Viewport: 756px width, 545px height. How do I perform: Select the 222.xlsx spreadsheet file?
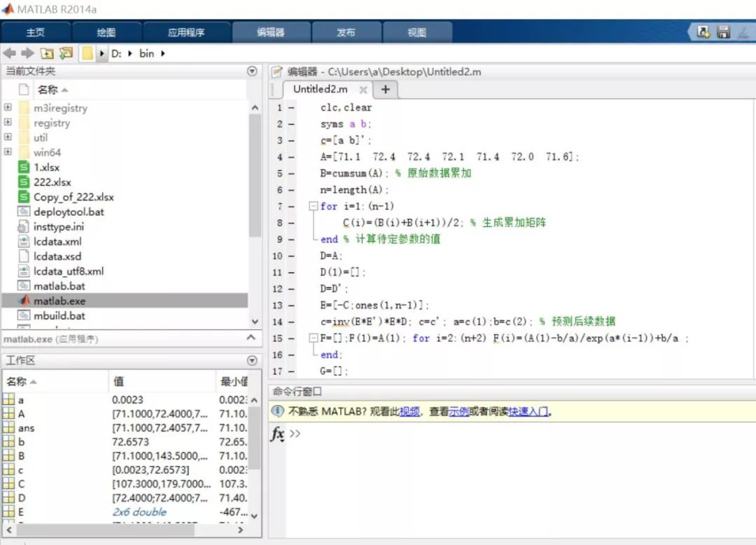click(x=52, y=182)
